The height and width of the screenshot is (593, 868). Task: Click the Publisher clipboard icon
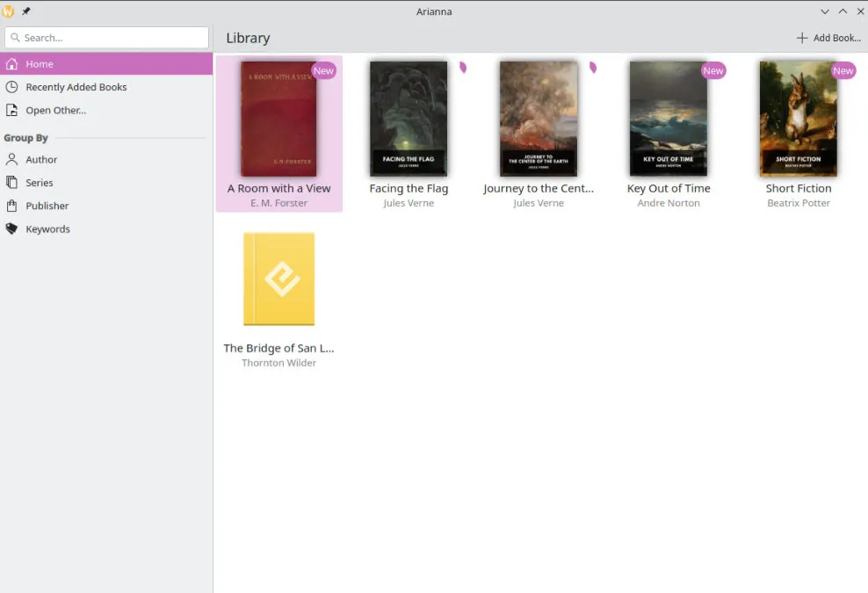point(11,206)
